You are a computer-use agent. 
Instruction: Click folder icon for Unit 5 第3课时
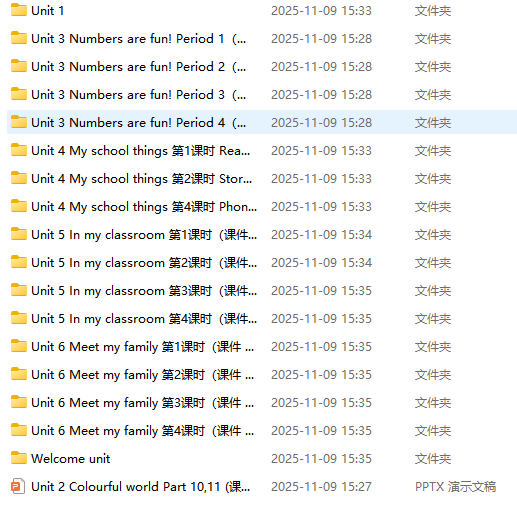point(19,290)
